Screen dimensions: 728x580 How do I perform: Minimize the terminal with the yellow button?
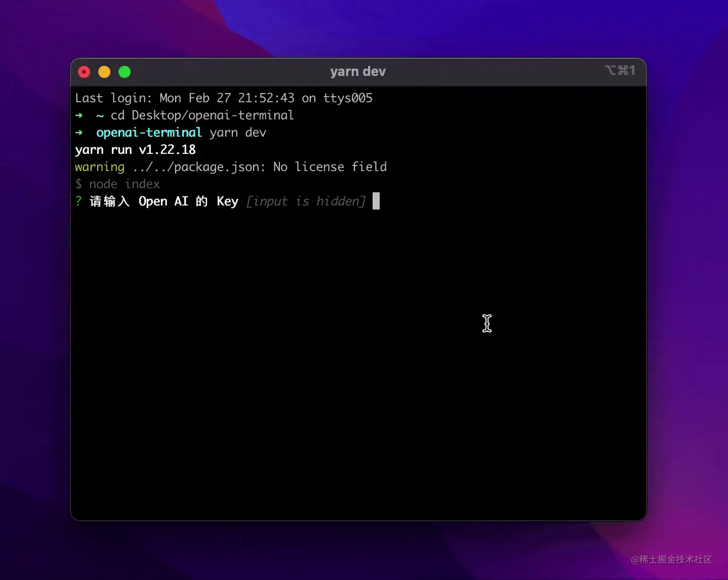click(x=104, y=72)
